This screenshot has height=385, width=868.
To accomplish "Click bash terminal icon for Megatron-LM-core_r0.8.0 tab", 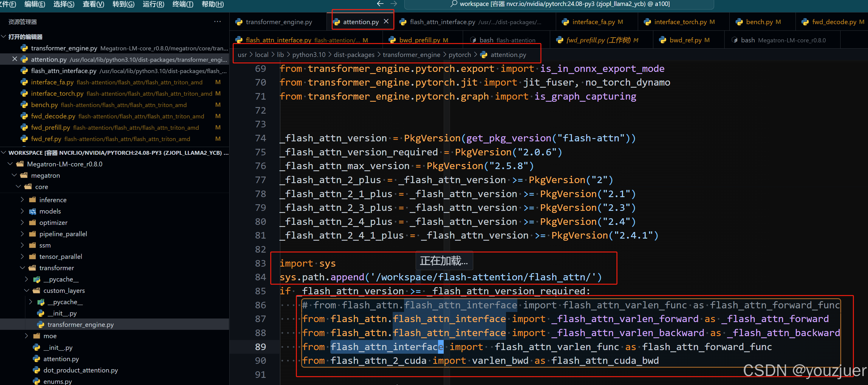I will point(735,40).
